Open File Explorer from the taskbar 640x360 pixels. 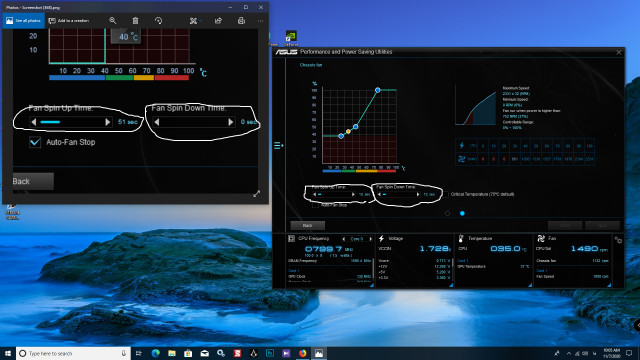pos(172,353)
